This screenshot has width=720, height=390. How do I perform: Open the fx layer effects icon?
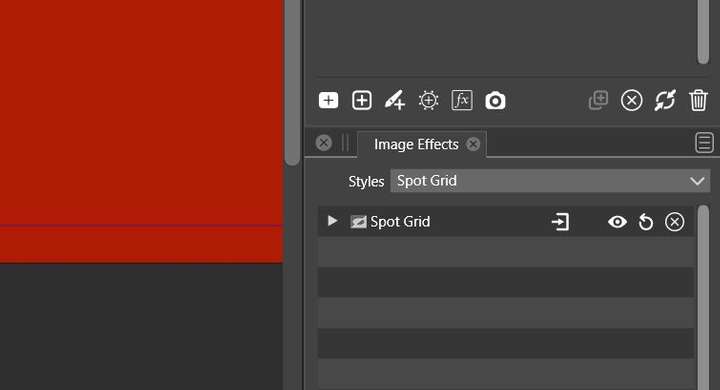click(x=462, y=101)
